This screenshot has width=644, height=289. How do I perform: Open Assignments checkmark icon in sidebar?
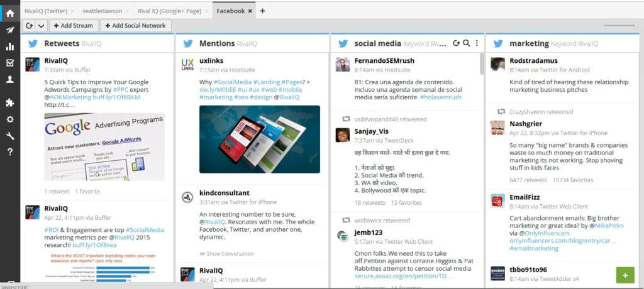pyautogui.click(x=9, y=63)
